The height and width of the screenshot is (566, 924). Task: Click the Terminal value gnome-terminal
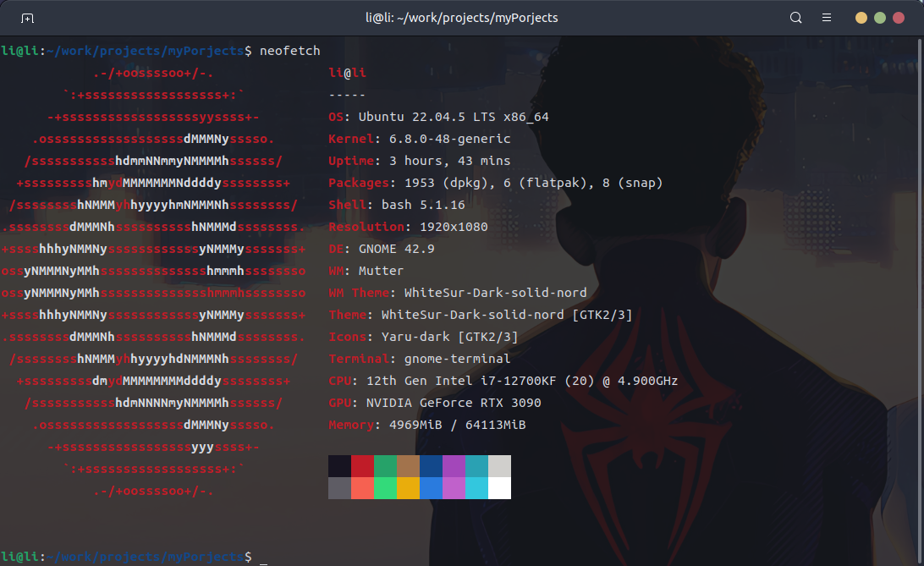[457, 359]
